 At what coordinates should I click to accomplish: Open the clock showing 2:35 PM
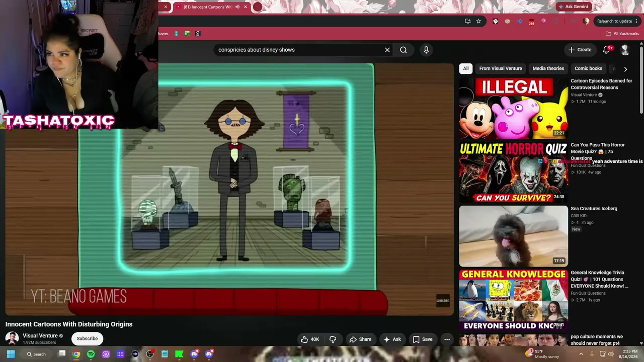coord(630,354)
